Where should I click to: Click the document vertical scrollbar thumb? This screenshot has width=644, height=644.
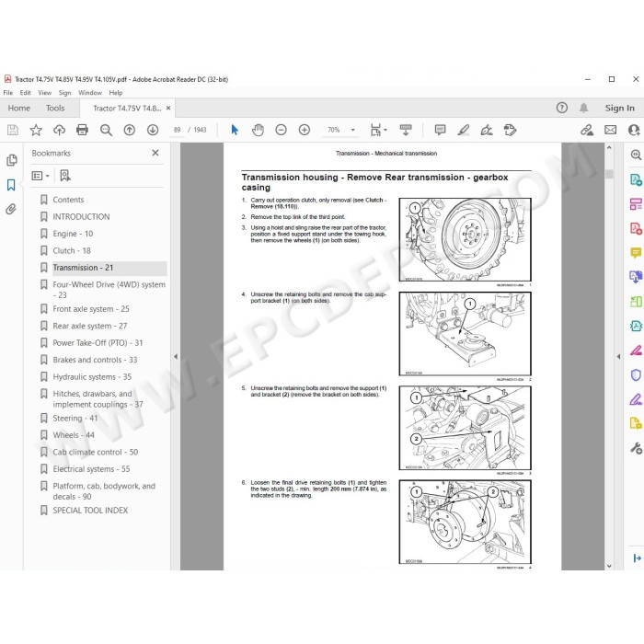pos(609,174)
